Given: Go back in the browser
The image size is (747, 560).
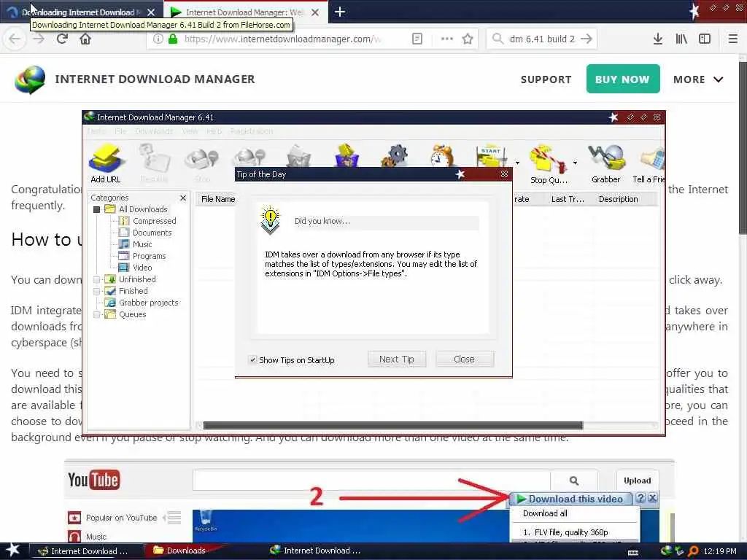Looking at the screenshot, I should click(15, 39).
